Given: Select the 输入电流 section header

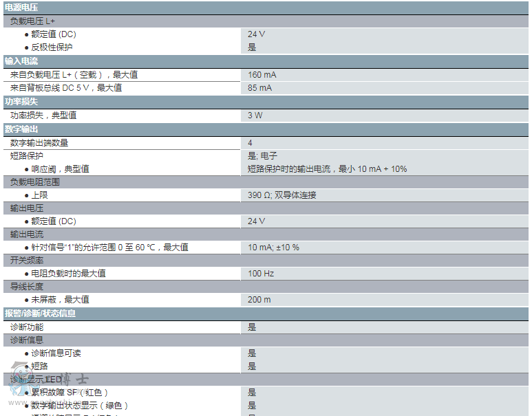Looking at the screenshot, I should 21,61.
